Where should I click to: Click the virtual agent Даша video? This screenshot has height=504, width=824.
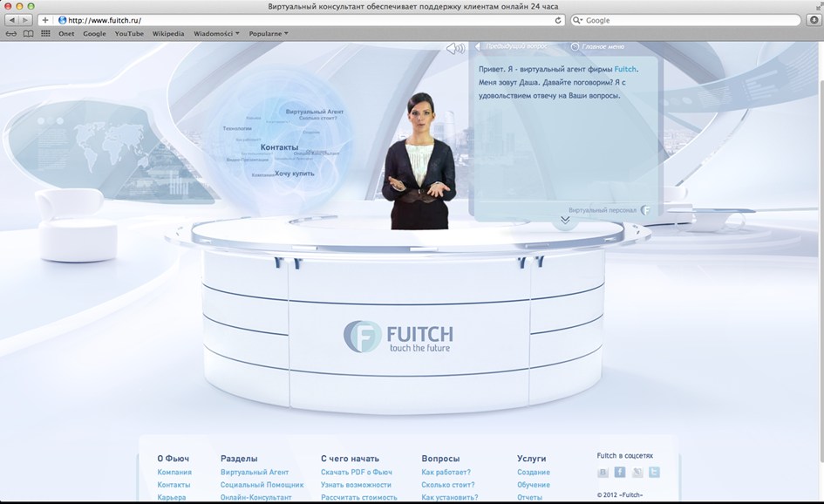pyautogui.click(x=419, y=160)
